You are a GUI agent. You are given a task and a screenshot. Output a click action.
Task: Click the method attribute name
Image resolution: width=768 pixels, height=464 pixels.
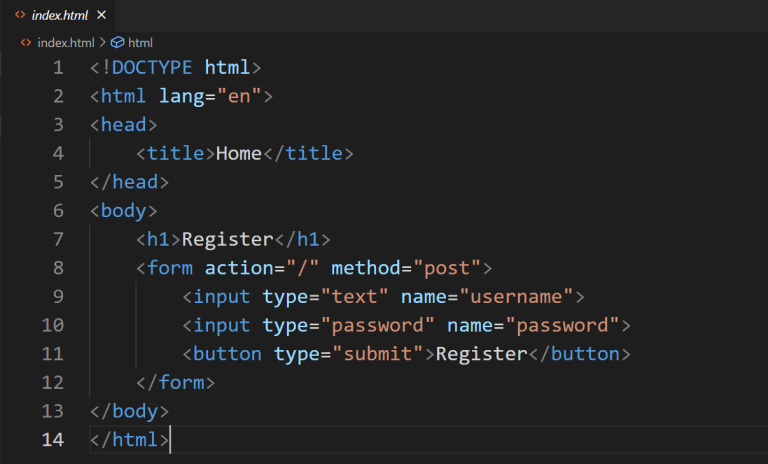[366, 268]
